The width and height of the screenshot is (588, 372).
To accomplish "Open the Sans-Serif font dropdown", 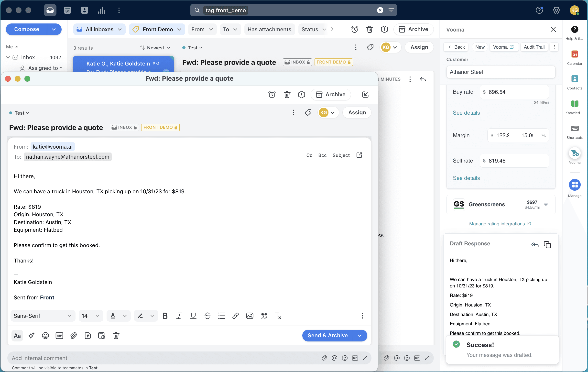I will [x=43, y=316].
